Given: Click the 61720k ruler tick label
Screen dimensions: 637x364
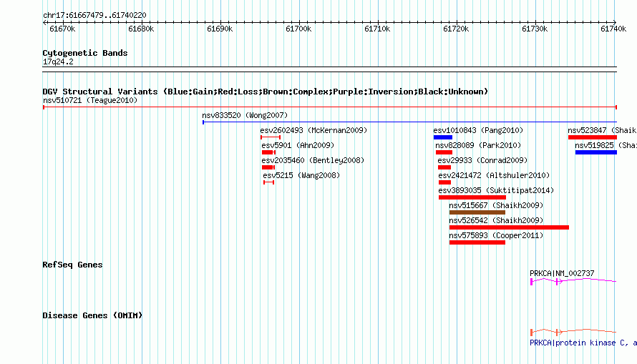Looking at the screenshot, I should 456,29.
